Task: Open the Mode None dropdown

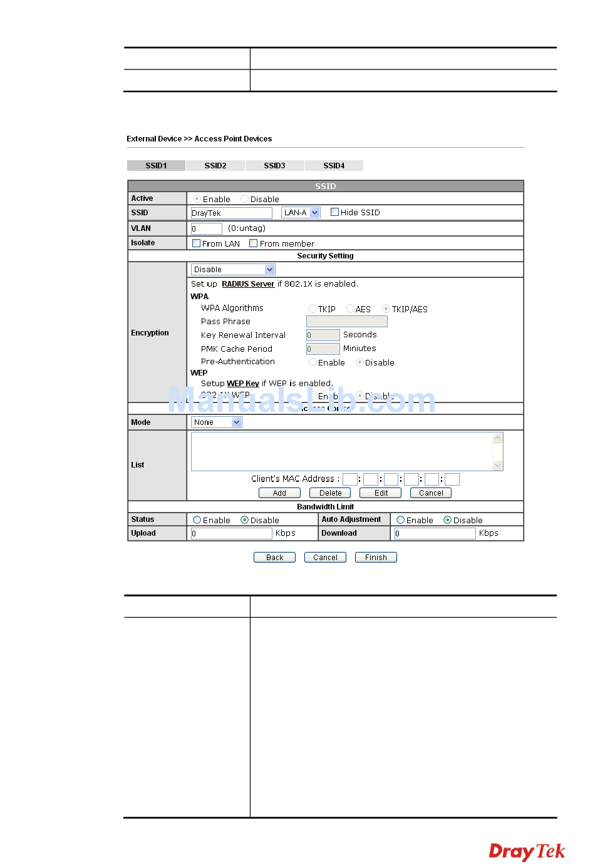Action: 217,422
